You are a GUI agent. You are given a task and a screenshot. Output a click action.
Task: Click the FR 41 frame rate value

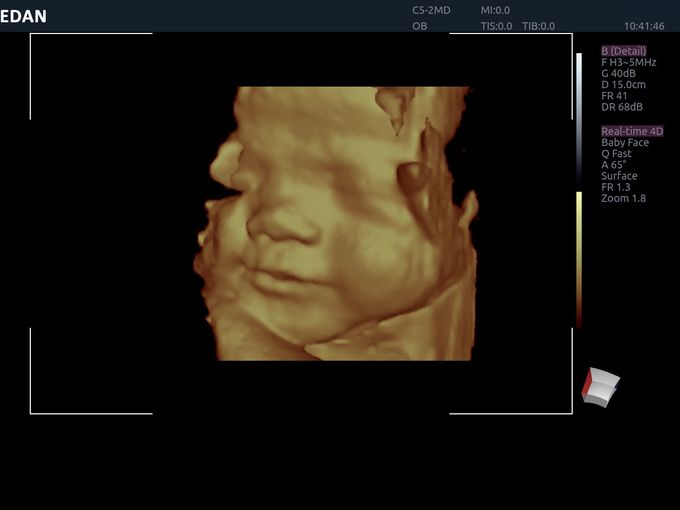(x=614, y=96)
